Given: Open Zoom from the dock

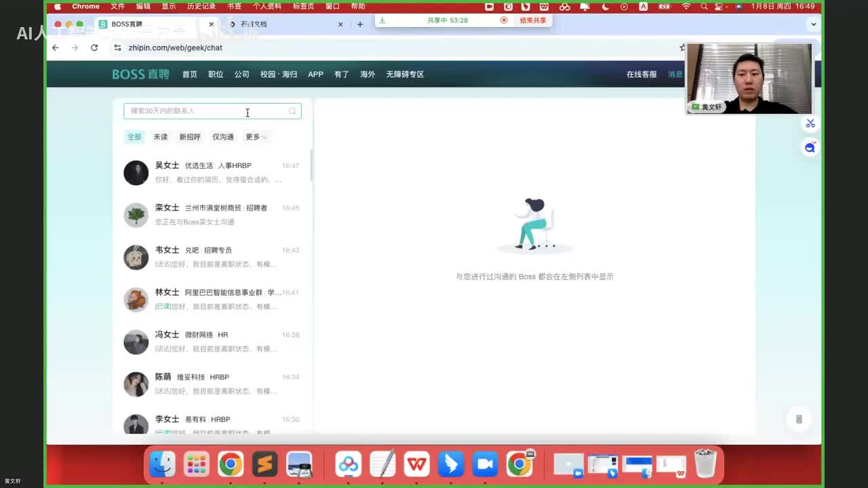Looking at the screenshot, I should click(x=485, y=464).
